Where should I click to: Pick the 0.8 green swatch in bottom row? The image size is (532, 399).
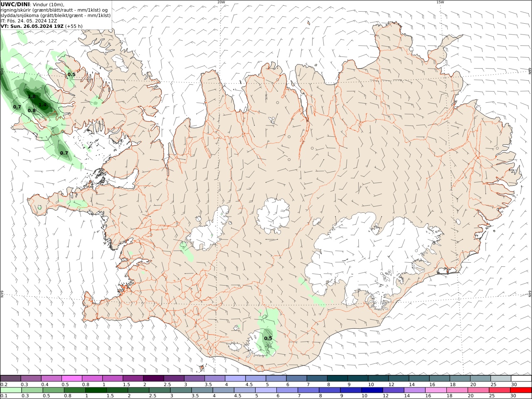coord(75,390)
